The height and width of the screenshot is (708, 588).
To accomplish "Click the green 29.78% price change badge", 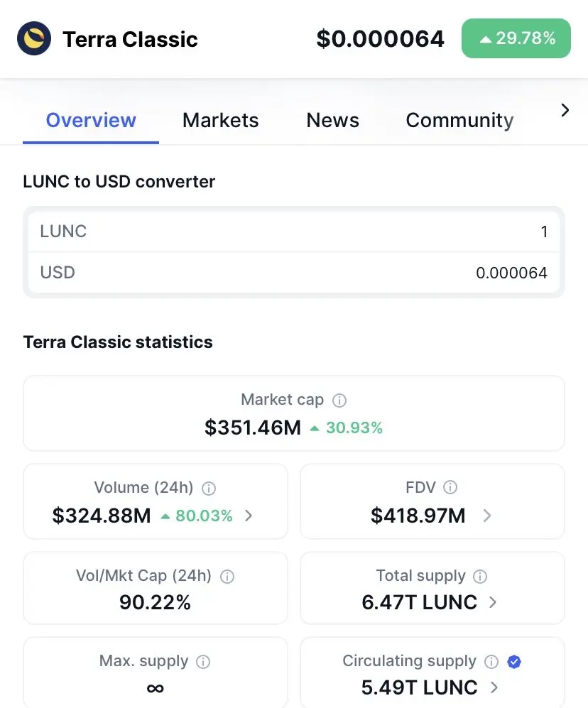I will click(x=516, y=38).
